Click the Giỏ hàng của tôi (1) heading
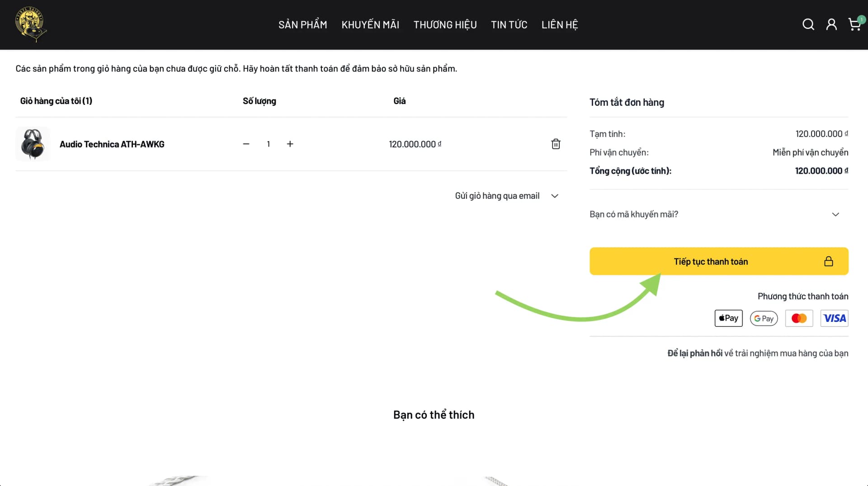This screenshot has width=868, height=486. pos(56,101)
